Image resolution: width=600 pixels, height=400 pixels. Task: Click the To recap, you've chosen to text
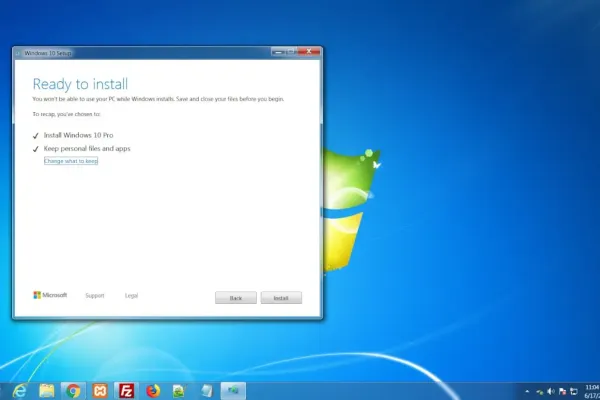pos(66,114)
